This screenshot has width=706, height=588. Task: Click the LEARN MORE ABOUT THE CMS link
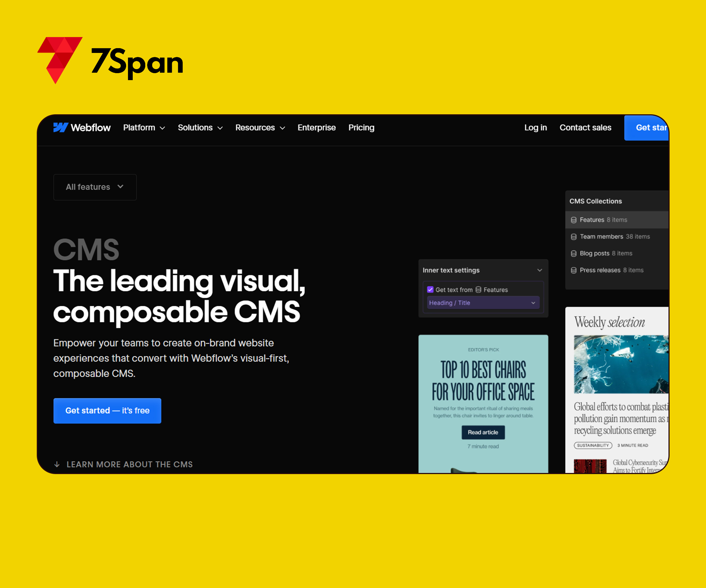pyautogui.click(x=129, y=464)
